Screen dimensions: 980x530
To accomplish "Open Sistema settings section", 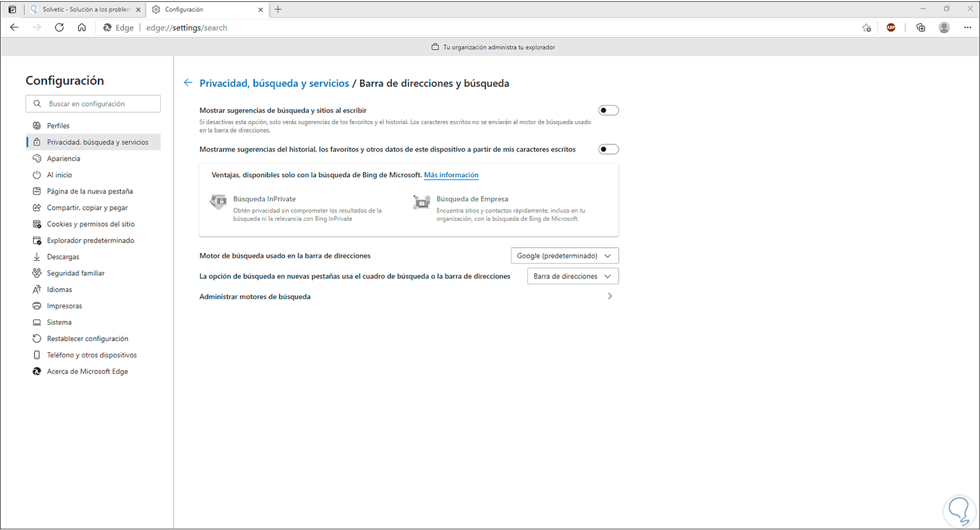I will click(93, 322).
